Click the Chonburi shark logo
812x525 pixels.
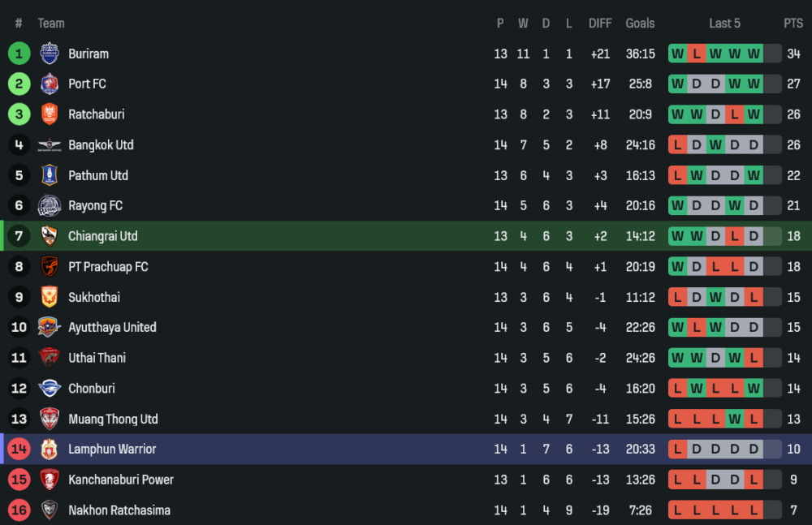[50, 389]
